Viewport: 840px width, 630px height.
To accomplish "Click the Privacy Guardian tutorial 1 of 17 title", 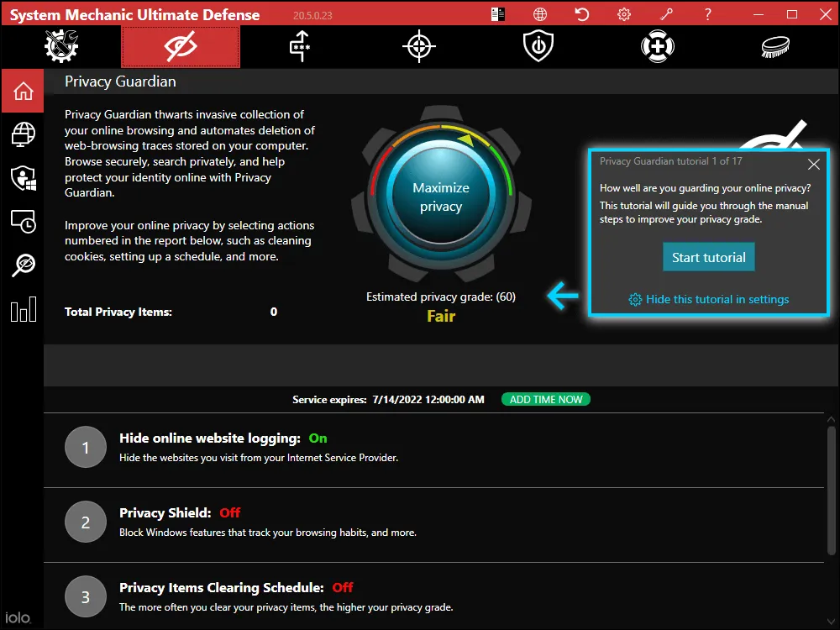I will pyautogui.click(x=670, y=161).
